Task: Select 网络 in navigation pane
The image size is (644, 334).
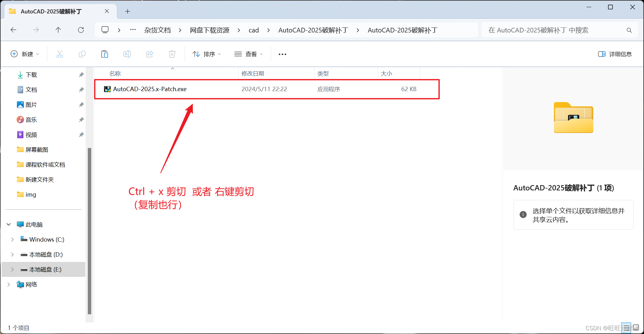Action: pos(31,284)
